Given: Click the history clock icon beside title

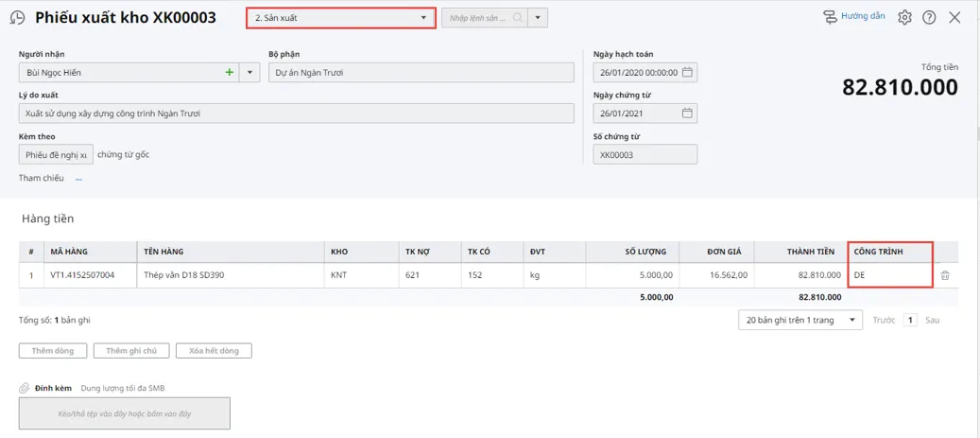Looking at the screenshot, I should pos(17,18).
